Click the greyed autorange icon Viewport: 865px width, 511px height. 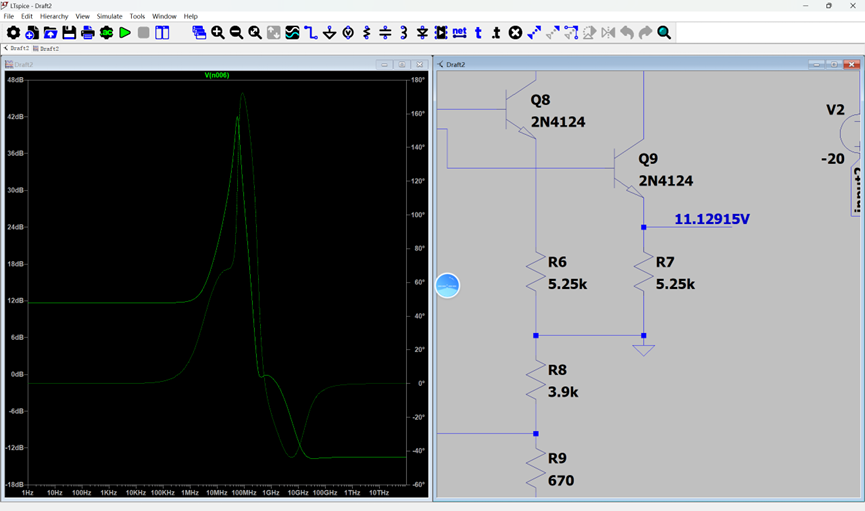pos(274,33)
